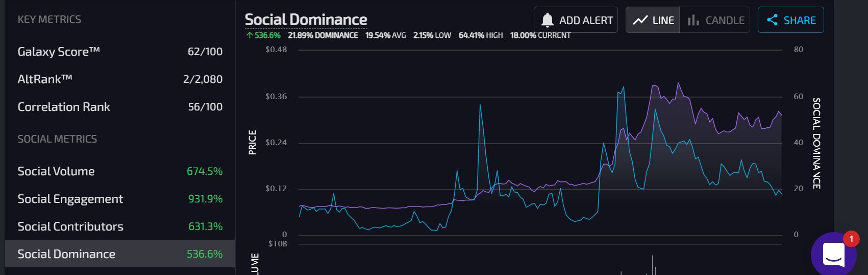
Task: Click the 674.5% Social Volume value
Action: pos(205,171)
